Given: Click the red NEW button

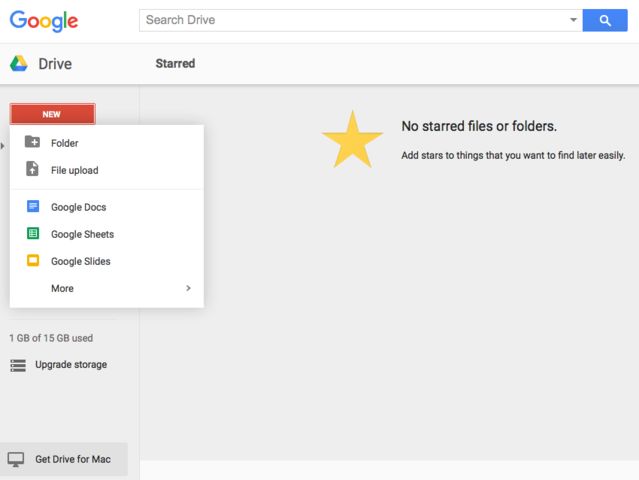Looking at the screenshot, I should point(53,114).
